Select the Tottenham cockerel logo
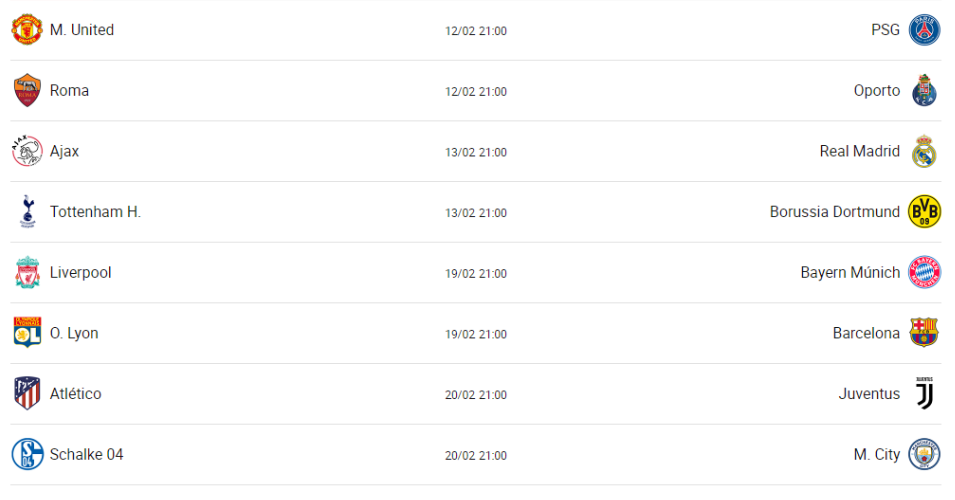 [27, 212]
